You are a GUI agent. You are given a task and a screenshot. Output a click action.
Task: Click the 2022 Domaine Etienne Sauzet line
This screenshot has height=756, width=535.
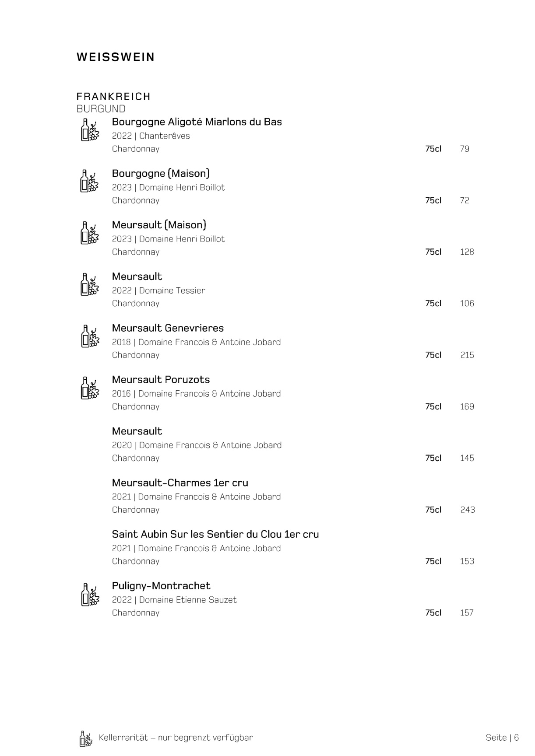pos(174,600)
